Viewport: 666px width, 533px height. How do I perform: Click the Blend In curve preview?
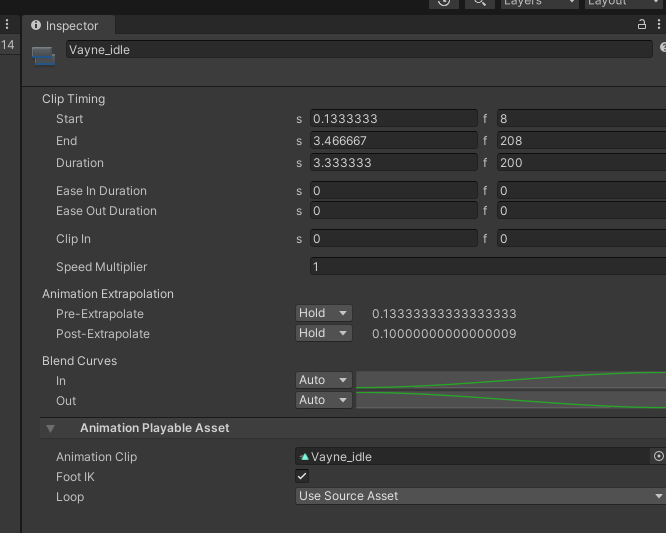pyautogui.click(x=510, y=381)
